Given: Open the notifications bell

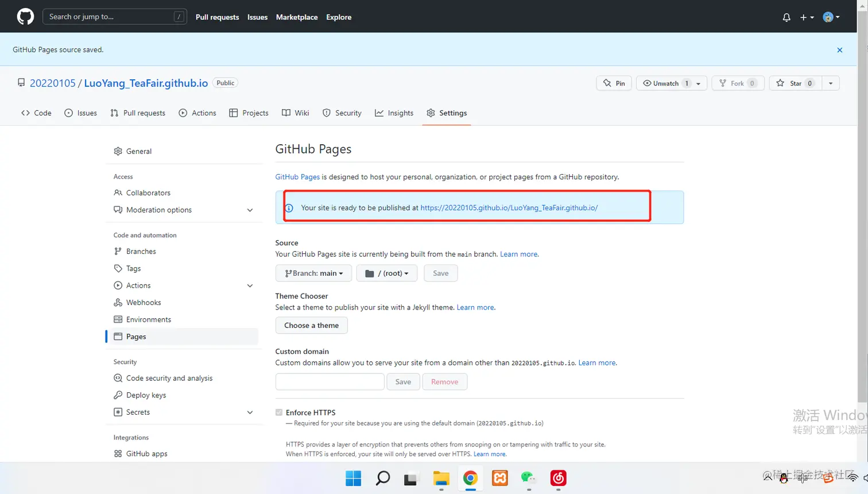Looking at the screenshot, I should (786, 17).
